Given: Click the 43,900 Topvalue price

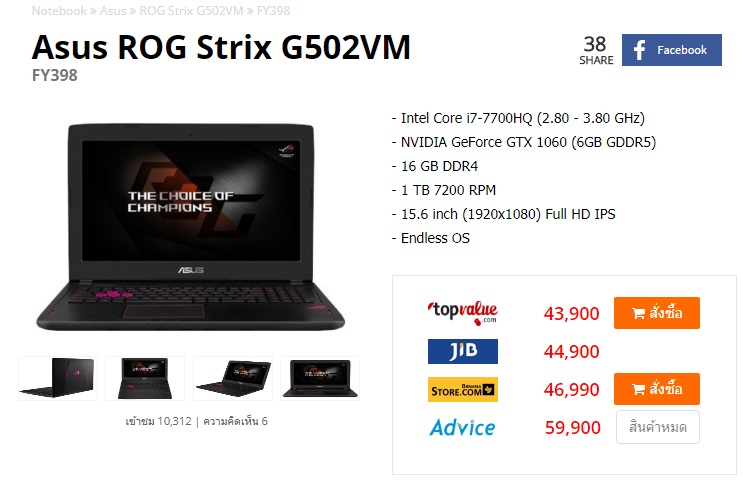Looking at the screenshot, I should (571, 314).
